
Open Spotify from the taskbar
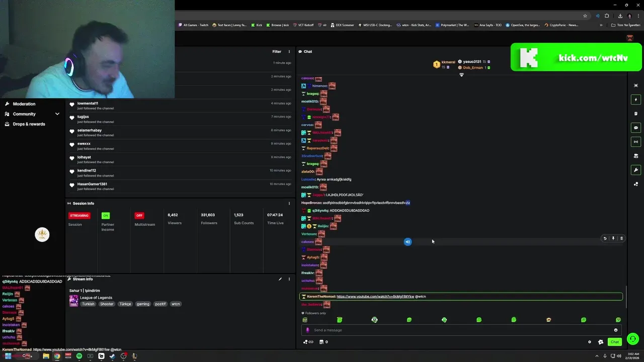79,356
